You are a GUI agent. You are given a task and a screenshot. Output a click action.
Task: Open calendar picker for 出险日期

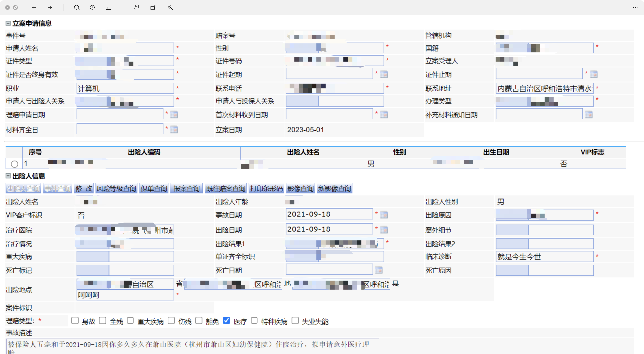tap(384, 229)
